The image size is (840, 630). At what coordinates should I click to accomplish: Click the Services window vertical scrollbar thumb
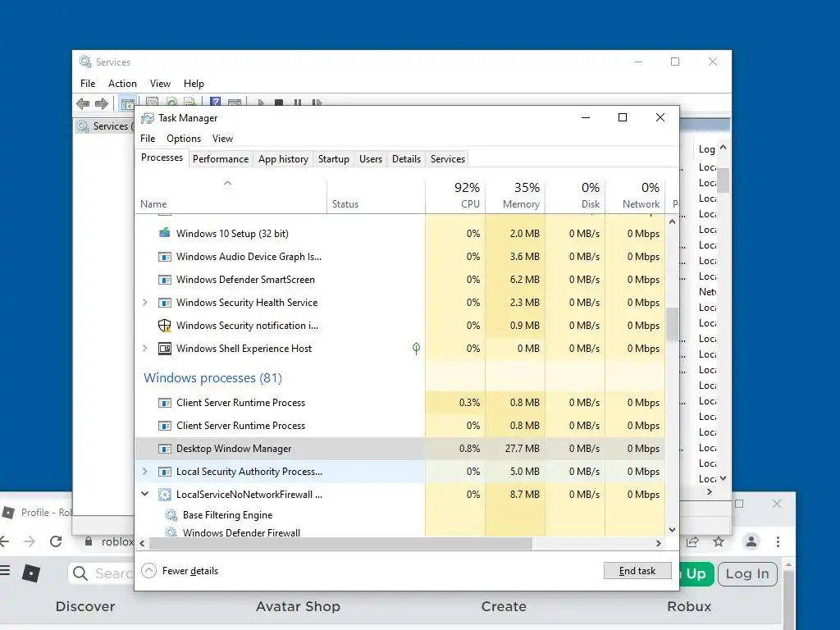tap(724, 180)
